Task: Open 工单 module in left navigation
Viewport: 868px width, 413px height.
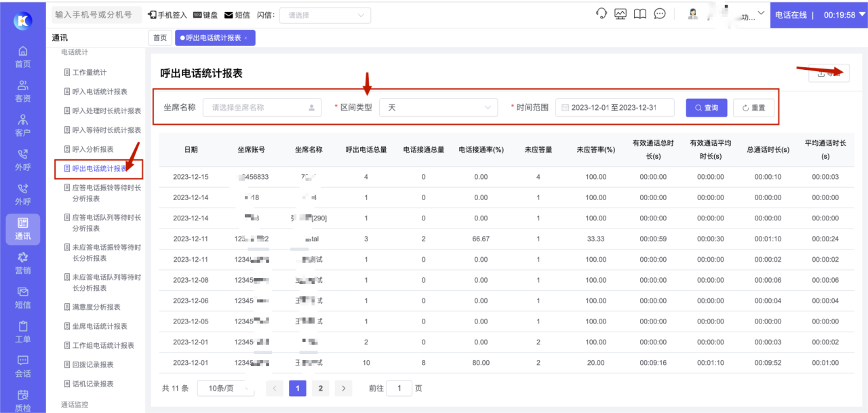Action: pyautogui.click(x=22, y=332)
